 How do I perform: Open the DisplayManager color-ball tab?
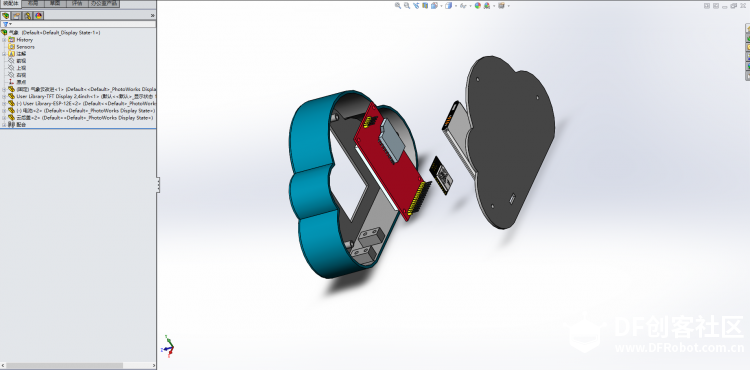point(38,15)
